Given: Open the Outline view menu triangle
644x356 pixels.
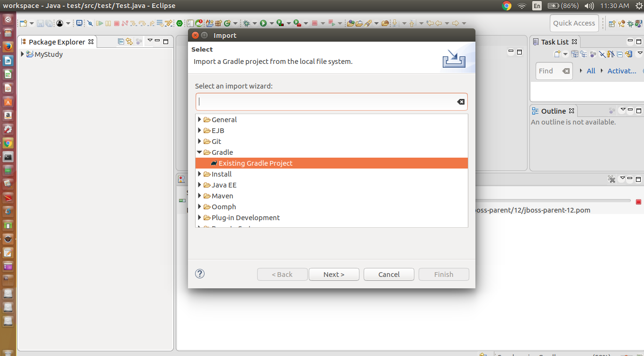Looking at the screenshot, I should pos(623,109).
